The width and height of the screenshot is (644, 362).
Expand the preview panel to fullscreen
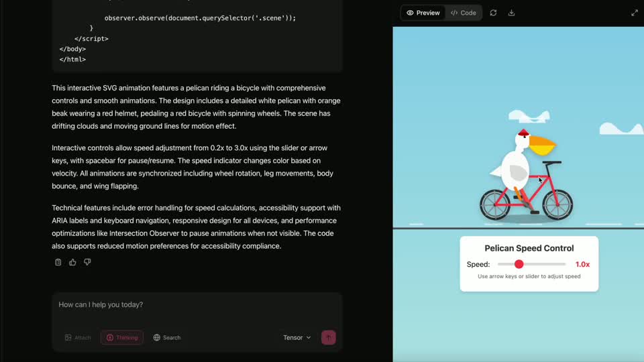tap(635, 13)
